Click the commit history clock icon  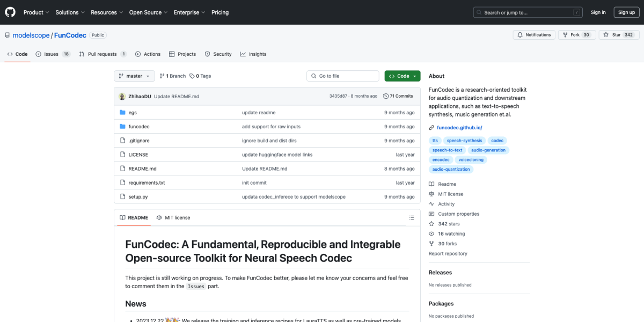click(385, 96)
